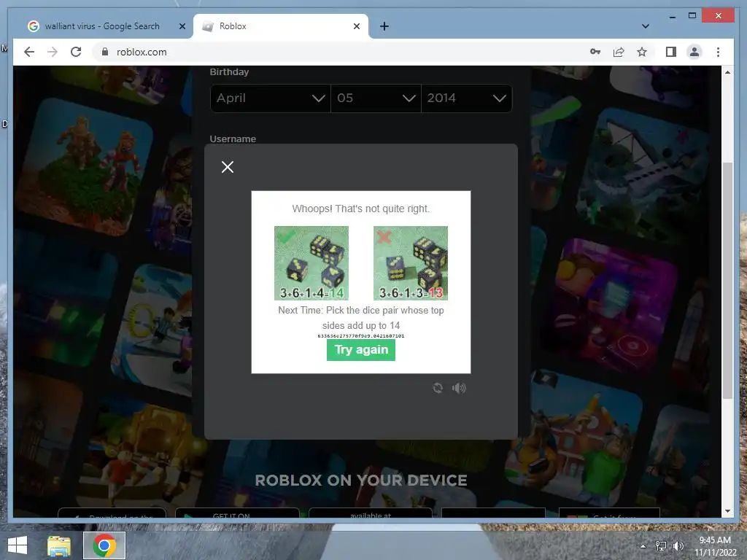747x560 pixels.
Task: Close the walliant virus Google Search tab
Action: pyautogui.click(x=182, y=26)
